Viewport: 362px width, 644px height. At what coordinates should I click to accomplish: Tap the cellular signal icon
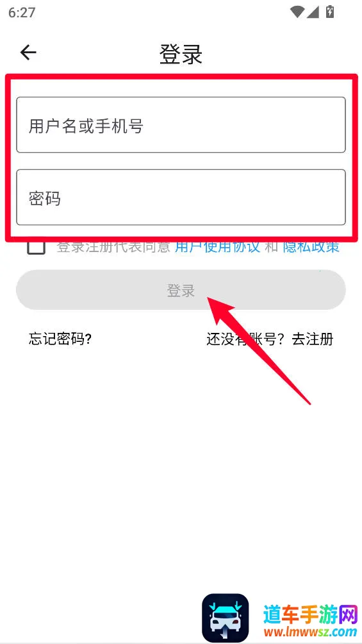click(x=313, y=12)
